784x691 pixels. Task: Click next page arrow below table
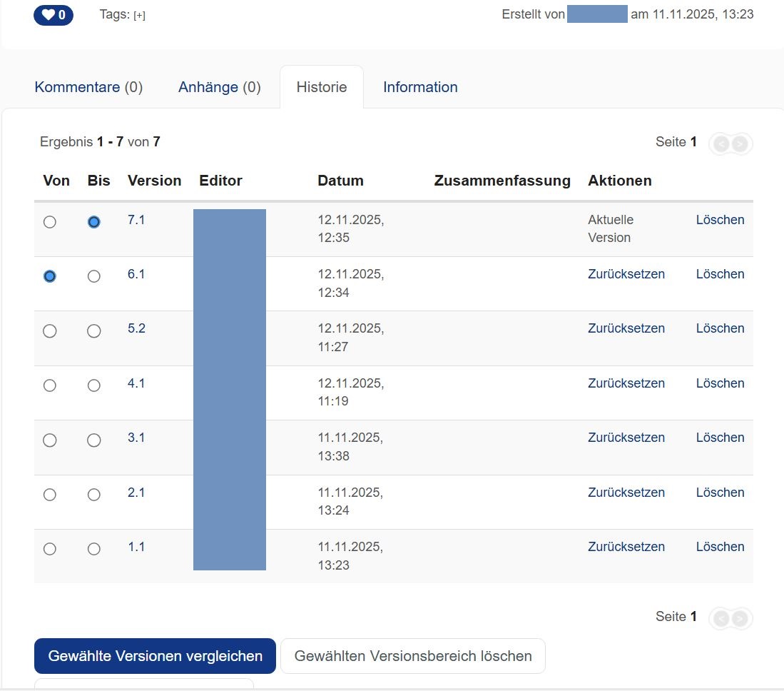click(x=740, y=618)
